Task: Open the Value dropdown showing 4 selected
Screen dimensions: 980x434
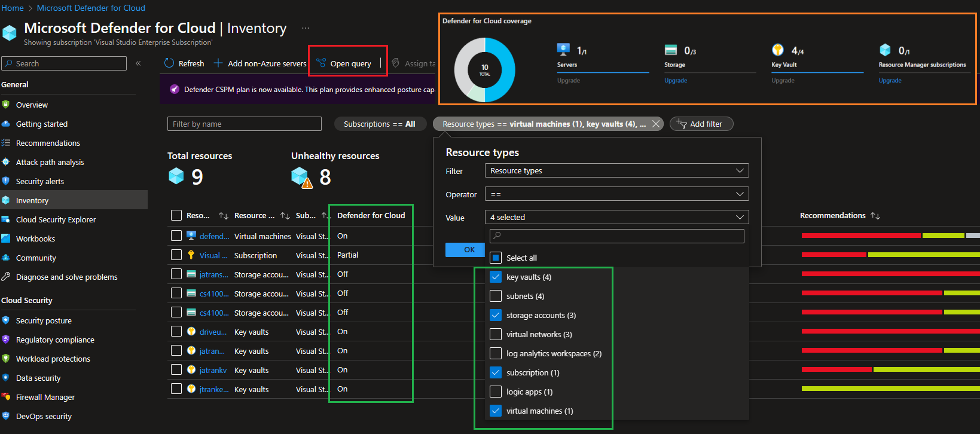Action: pyautogui.click(x=616, y=217)
